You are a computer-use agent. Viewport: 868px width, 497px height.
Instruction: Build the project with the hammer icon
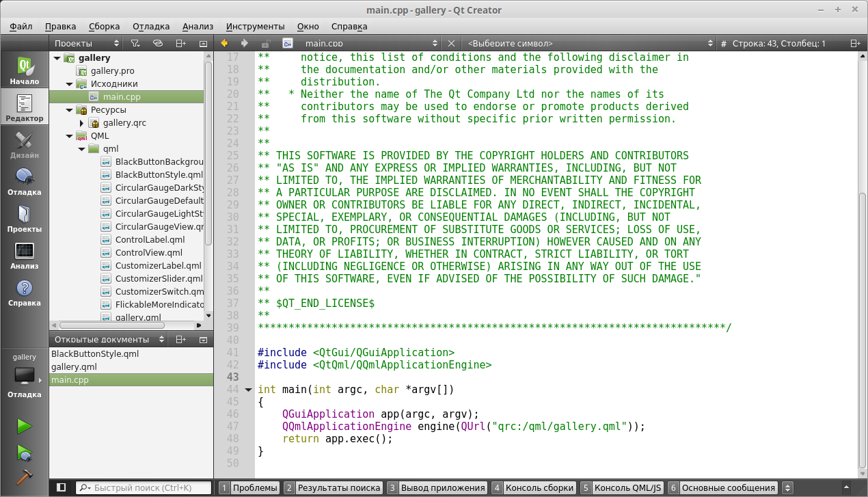click(x=25, y=478)
